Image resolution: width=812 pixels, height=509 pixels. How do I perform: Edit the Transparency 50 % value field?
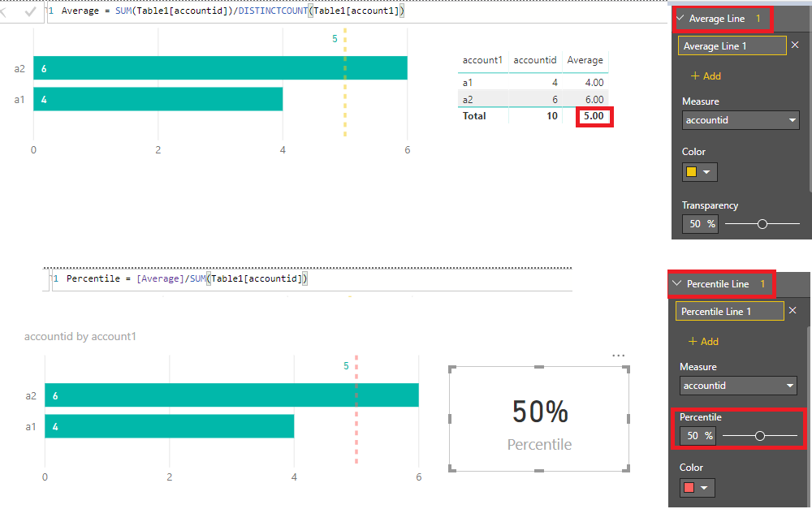(x=700, y=224)
